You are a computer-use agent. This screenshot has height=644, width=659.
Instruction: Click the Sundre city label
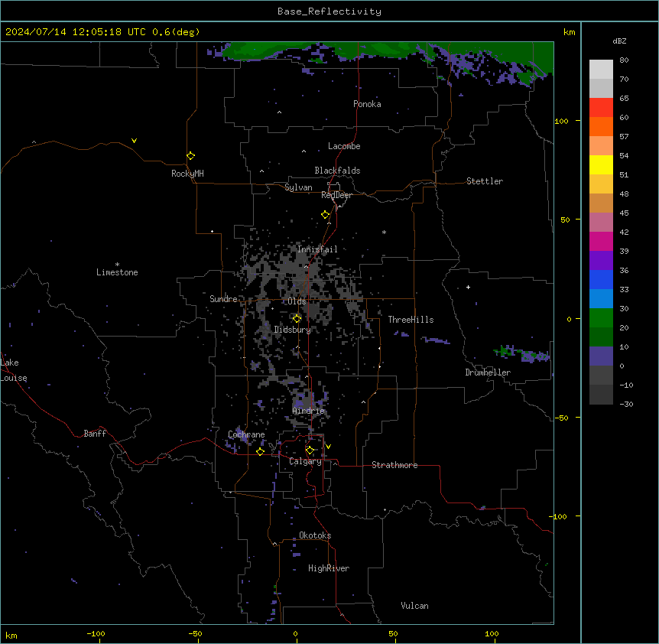(x=223, y=299)
